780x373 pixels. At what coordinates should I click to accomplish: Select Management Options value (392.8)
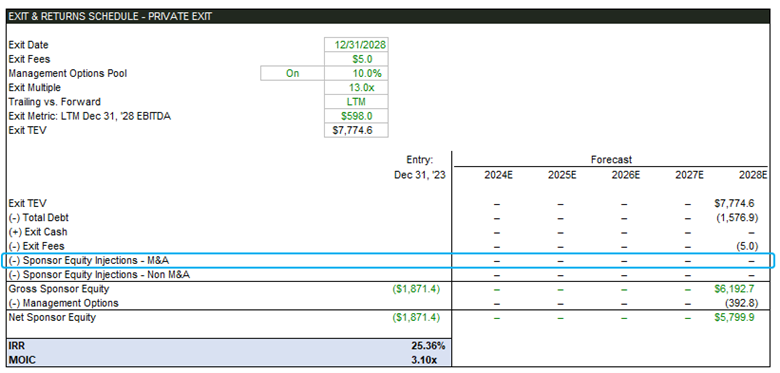coord(741,303)
